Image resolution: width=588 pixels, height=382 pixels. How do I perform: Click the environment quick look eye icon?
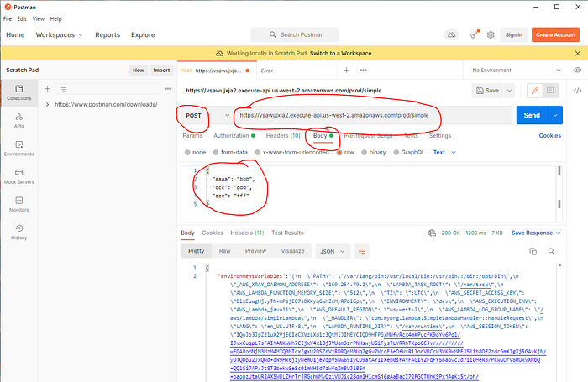click(x=578, y=70)
